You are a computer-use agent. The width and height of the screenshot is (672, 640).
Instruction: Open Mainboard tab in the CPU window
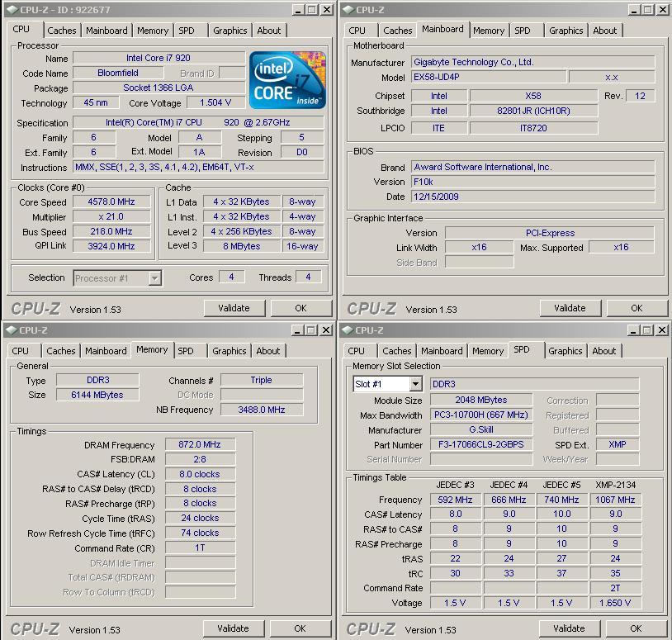(x=106, y=31)
